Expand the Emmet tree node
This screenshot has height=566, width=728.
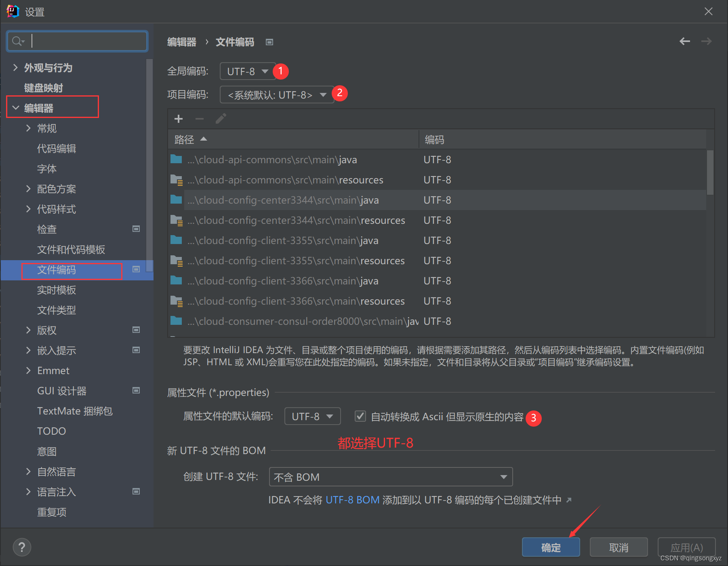click(x=28, y=370)
